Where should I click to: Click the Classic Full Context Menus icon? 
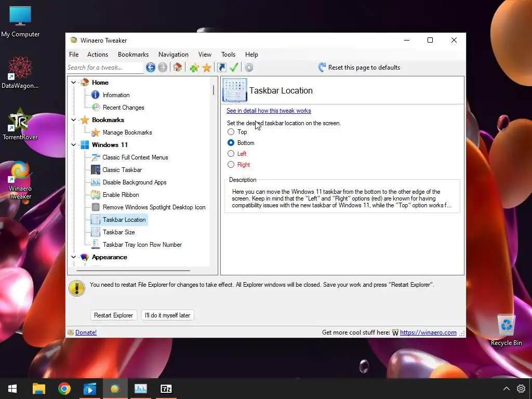tap(96, 157)
